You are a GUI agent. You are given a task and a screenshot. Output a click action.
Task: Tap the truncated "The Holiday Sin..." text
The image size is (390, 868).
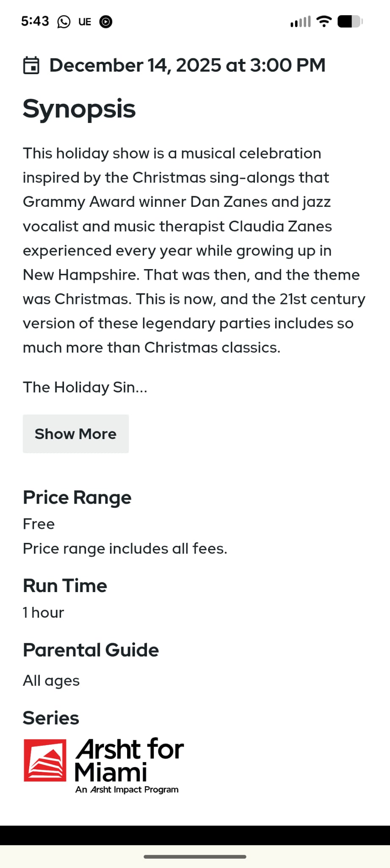(x=85, y=387)
